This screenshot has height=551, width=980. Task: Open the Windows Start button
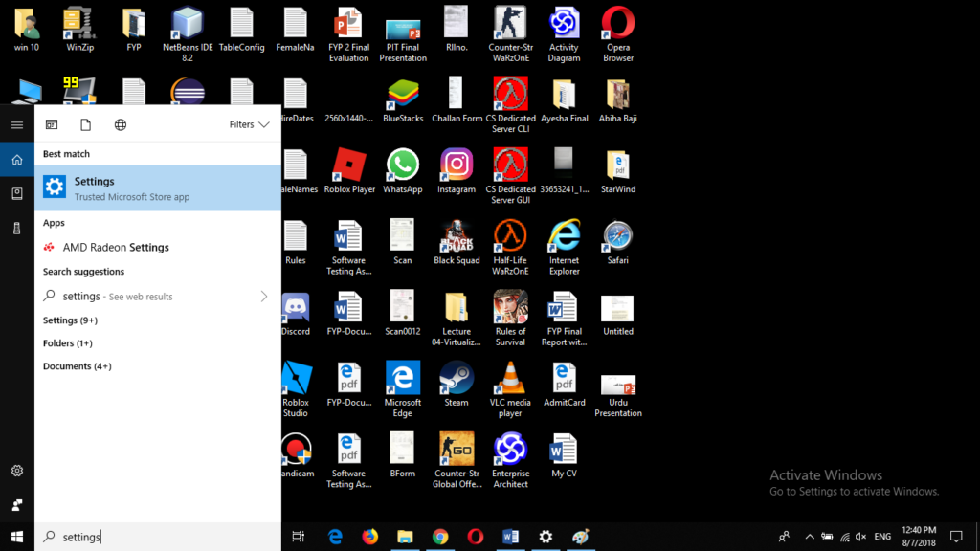(x=17, y=537)
